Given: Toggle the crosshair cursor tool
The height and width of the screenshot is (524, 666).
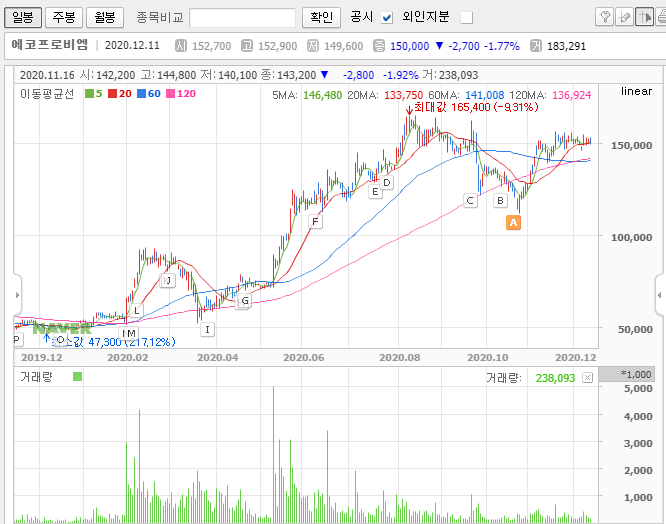Looking at the screenshot, I should click(x=644, y=17).
